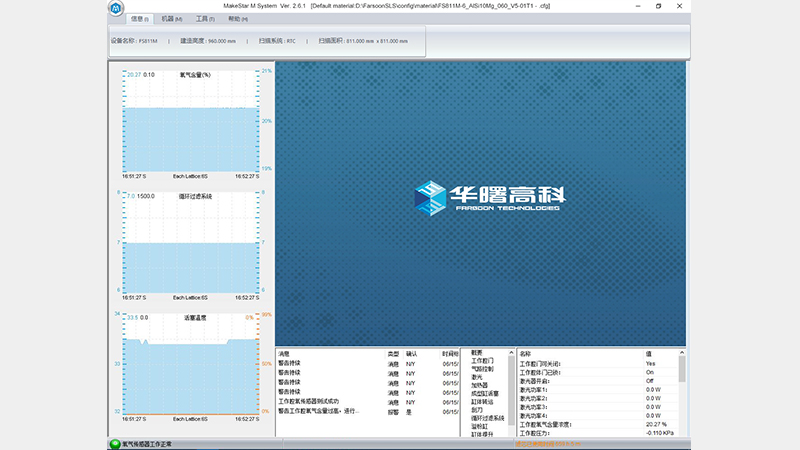Select 缸体提升 in the component list
This screenshot has height=450, width=800.
click(x=482, y=434)
